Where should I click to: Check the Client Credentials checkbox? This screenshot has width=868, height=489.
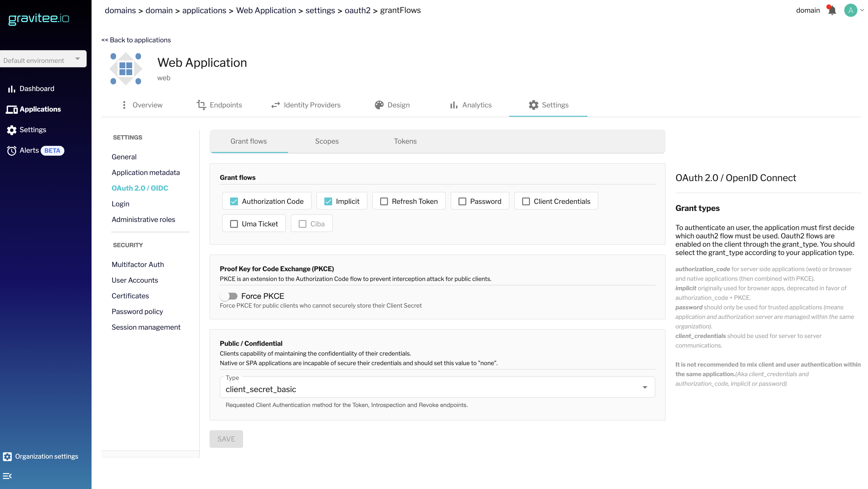526,201
